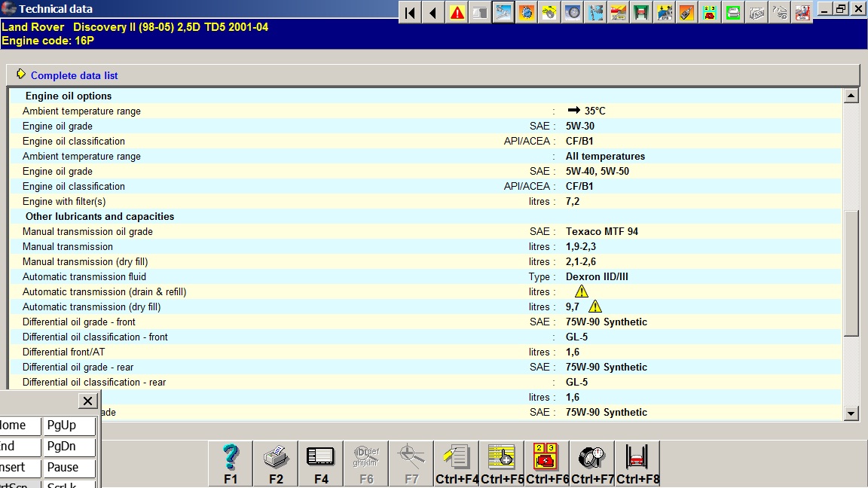Expand the Complete data list header
Viewport: 868px width, 488px height.
click(x=74, y=75)
